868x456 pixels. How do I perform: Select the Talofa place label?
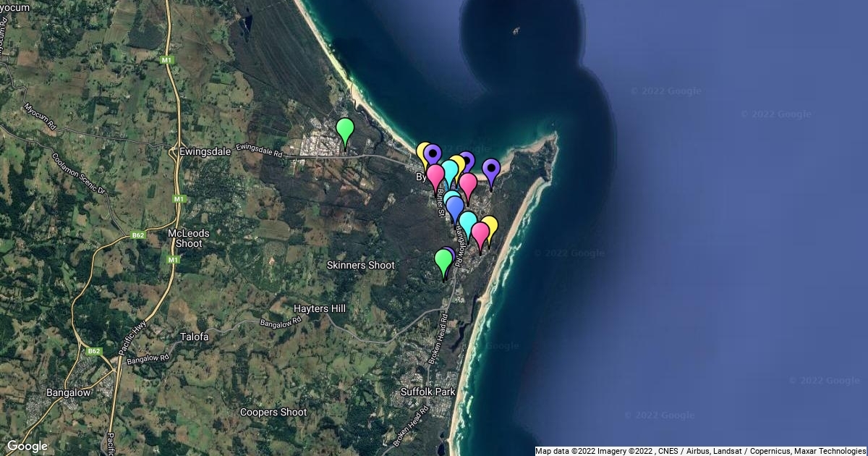click(194, 337)
